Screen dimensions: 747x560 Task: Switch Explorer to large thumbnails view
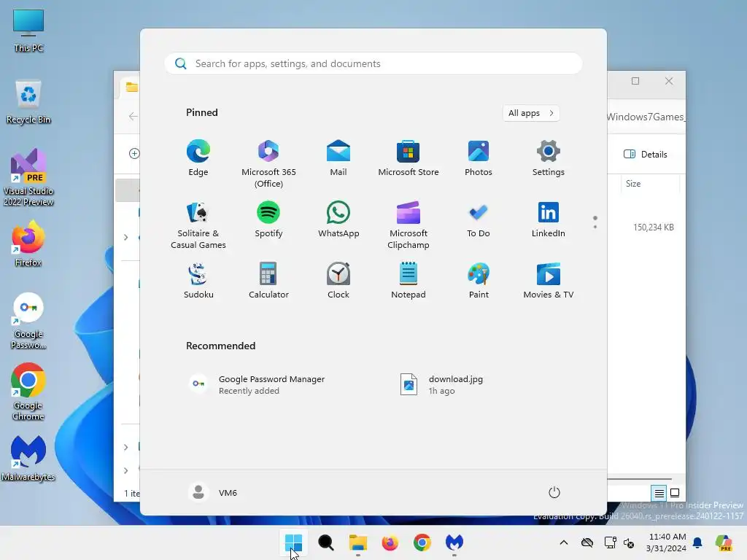pos(675,493)
